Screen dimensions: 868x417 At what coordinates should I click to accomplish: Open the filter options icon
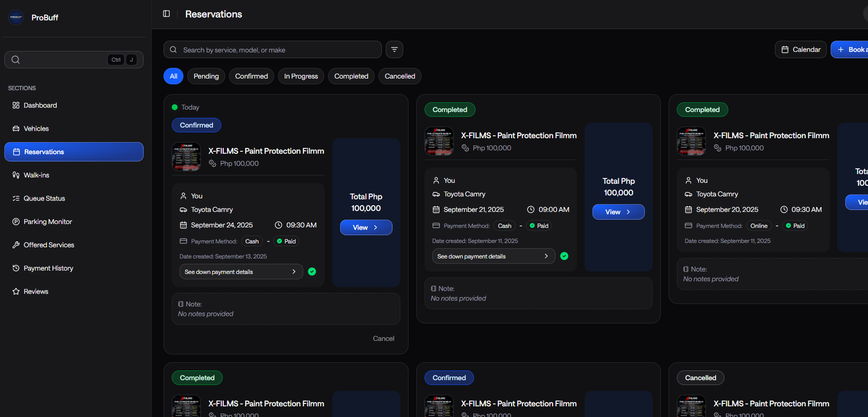tap(394, 49)
